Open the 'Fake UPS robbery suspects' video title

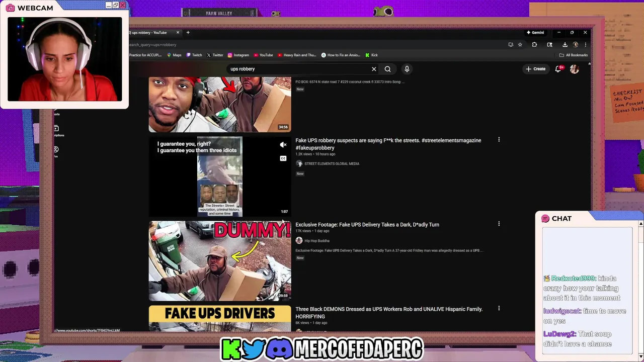click(388, 144)
